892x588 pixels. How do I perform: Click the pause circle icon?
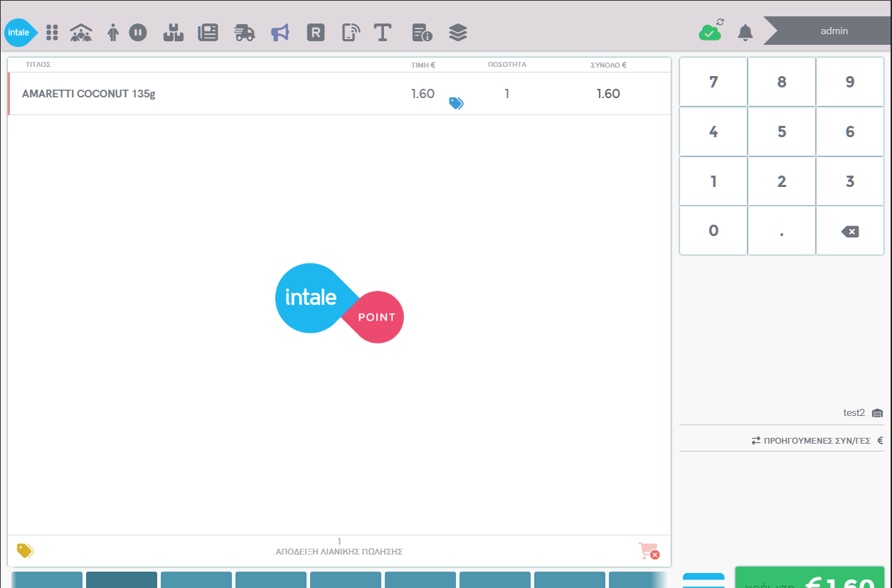coord(138,32)
